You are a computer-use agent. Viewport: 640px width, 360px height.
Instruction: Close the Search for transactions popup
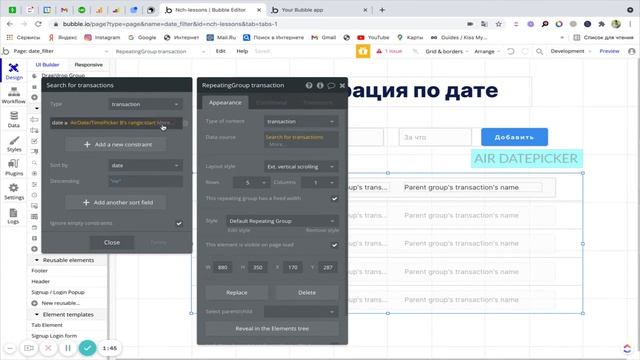pos(112,242)
